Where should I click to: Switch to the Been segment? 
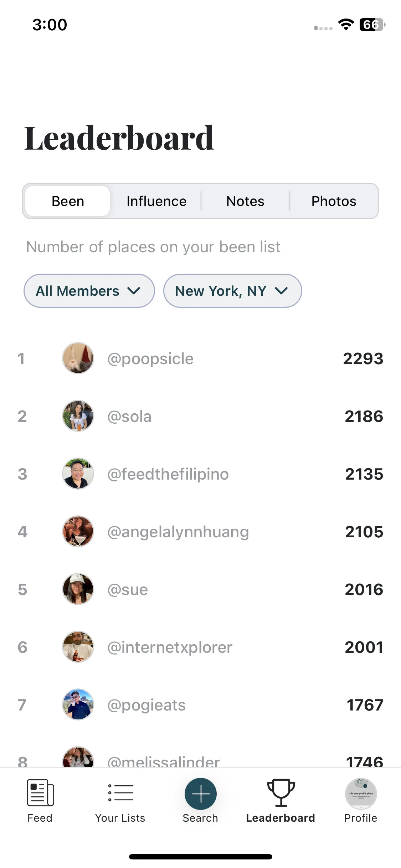click(x=68, y=201)
